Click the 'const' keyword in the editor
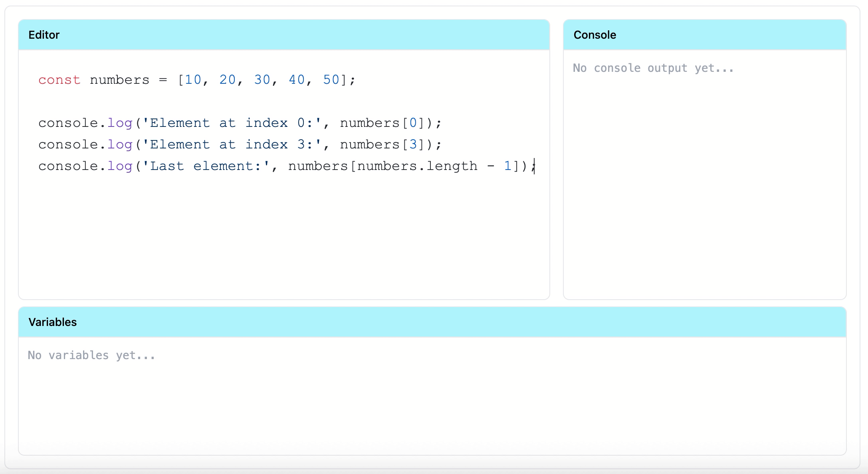Image resolution: width=868 pixels, height=474 pixels. (x=59, y=80)
